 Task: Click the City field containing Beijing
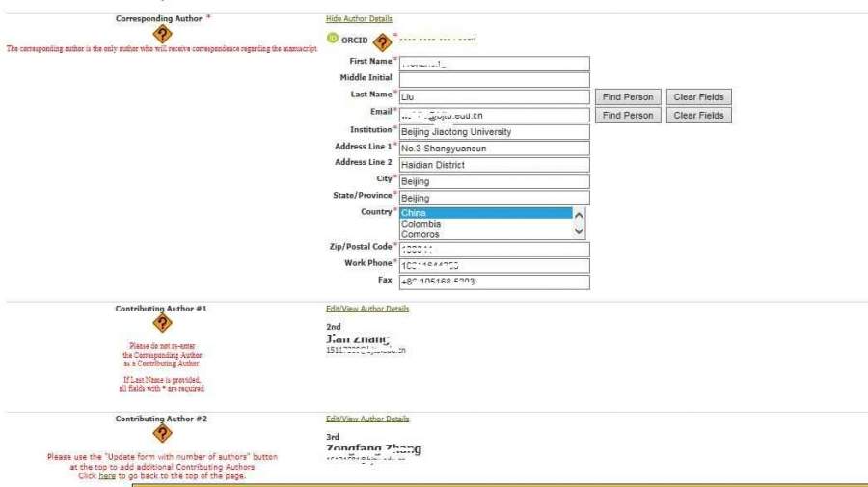495,181
